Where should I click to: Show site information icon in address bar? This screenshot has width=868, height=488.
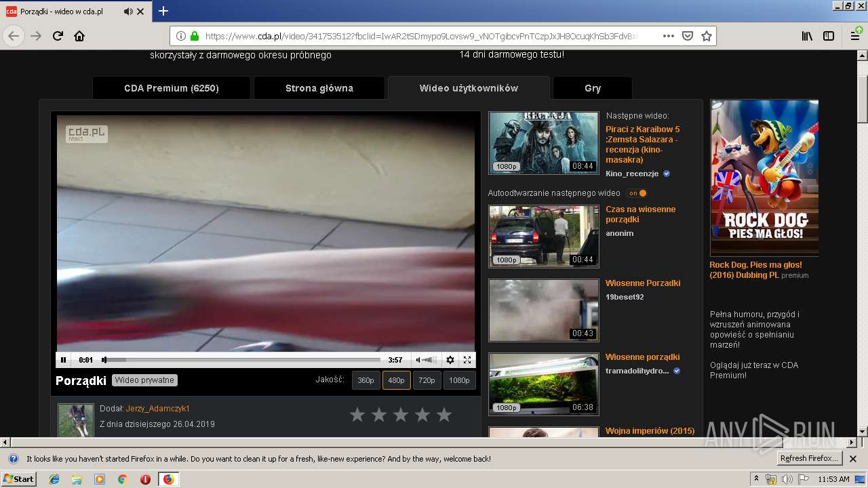click(181, 36)
